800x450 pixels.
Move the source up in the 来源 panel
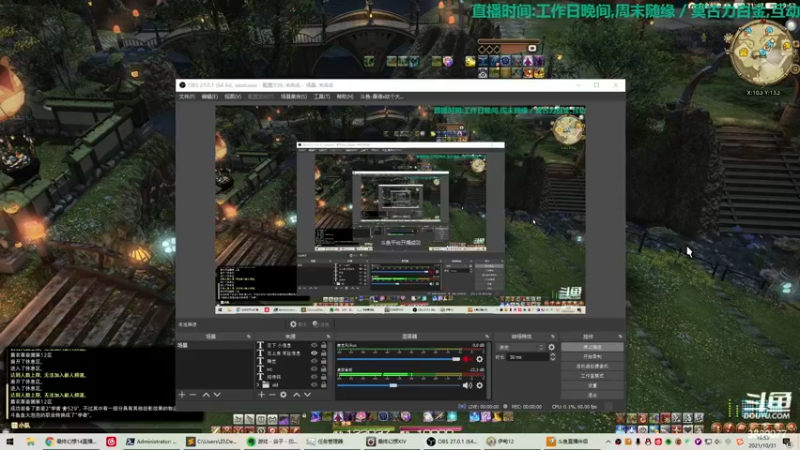coord(296,394)
